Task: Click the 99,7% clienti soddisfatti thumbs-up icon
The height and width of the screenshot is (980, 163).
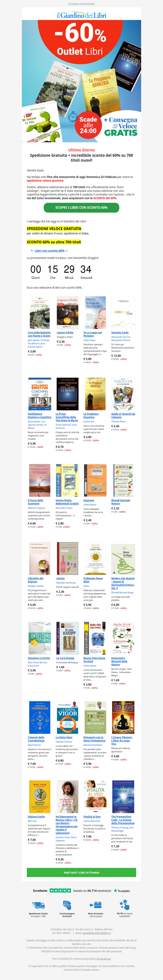Action: [x=125, y=904]
